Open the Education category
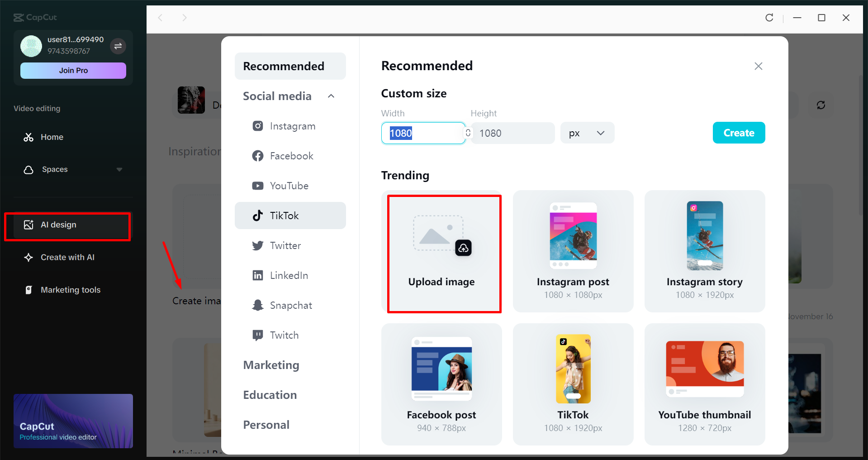The height and width of the screenshot is (460, 868). coord(270,394)
